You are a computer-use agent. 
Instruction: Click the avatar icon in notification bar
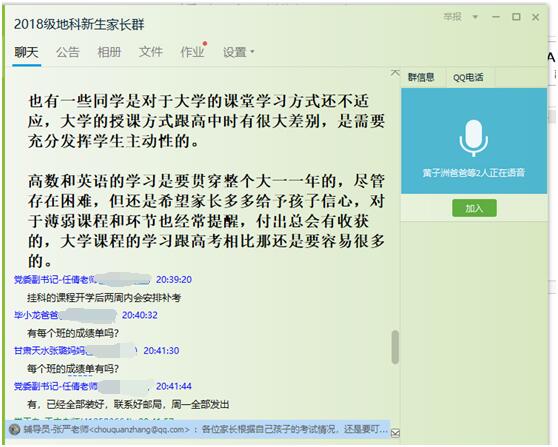[x=14, y=430]
